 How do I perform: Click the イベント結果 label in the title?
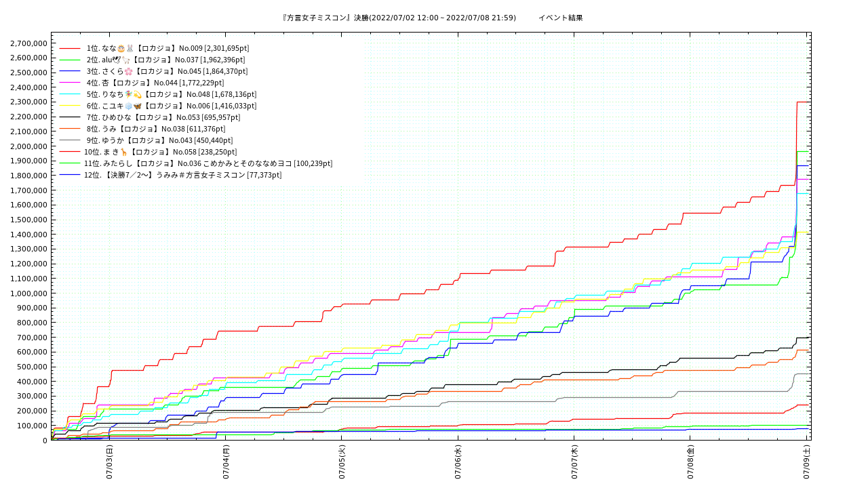click(x=560, y=18)
